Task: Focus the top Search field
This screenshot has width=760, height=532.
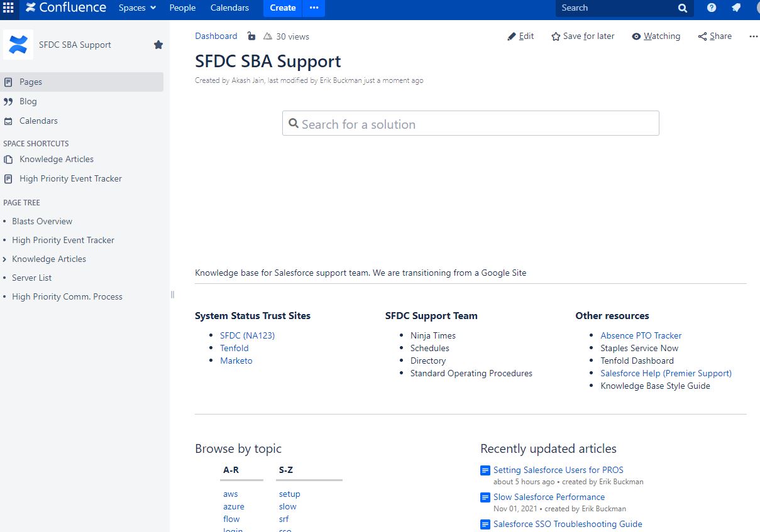Action: point(625,8)
